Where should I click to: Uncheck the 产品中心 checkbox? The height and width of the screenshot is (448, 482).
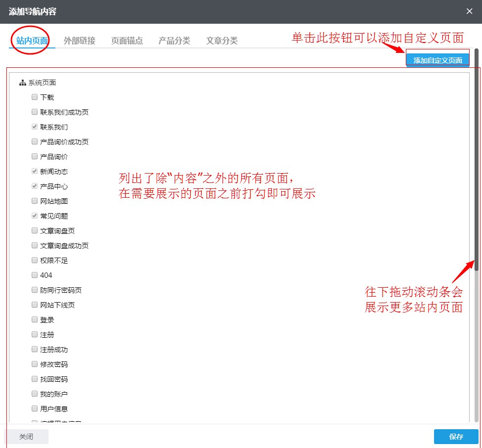pos(34,186)
